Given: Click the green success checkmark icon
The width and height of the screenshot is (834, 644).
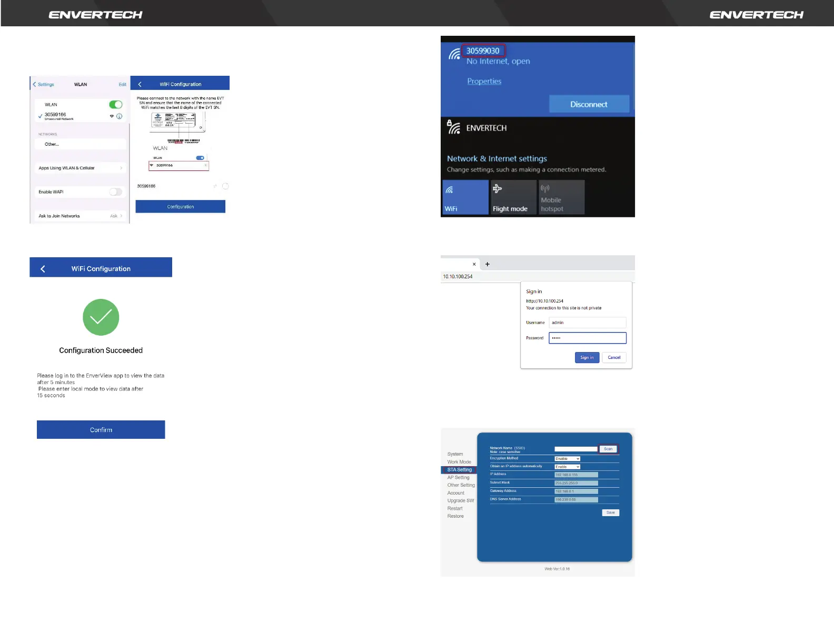Looking at the screenshot, I should click(101, 317).
